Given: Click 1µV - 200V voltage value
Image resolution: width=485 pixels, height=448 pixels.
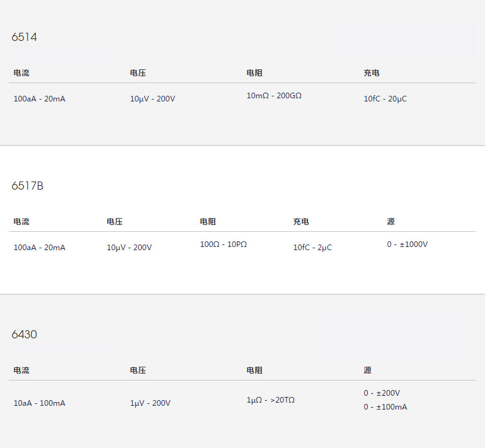Looking at the screenshot, I should point(150,403).
